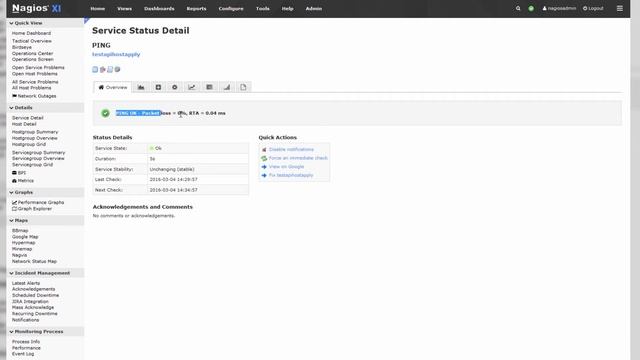640x360 pixels.
Task: Open the search magnifier icon in header
Action: pyautogui.click(x=518, y=8)
